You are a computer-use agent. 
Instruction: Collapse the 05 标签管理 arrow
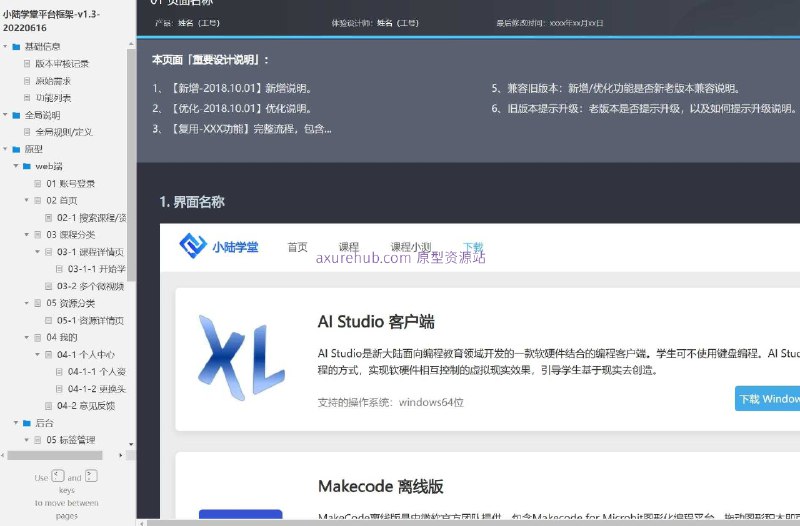27,440
